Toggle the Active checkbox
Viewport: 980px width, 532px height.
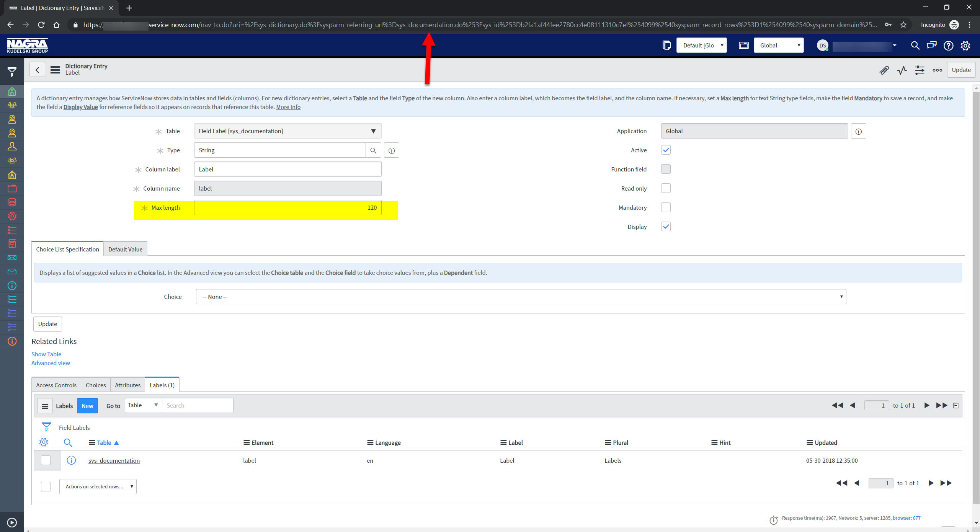pos(666,150)
